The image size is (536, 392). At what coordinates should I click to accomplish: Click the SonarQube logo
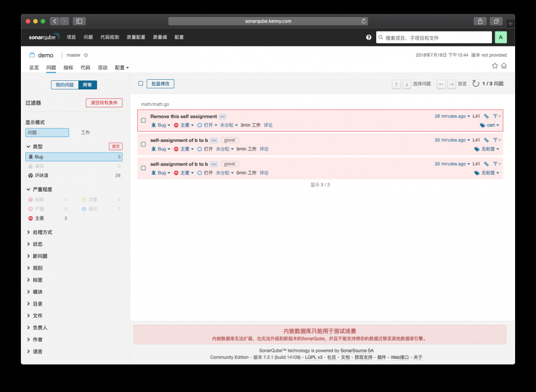pos(43,37)
